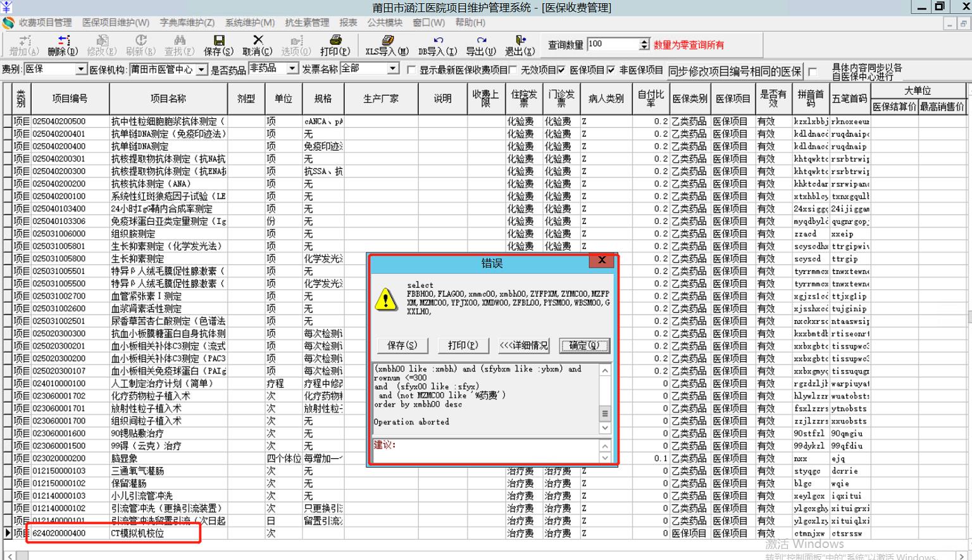This screenshot has height=560, width=972.
Task: Click the yellow warning icon in error dialog
Action: point(386,299)
